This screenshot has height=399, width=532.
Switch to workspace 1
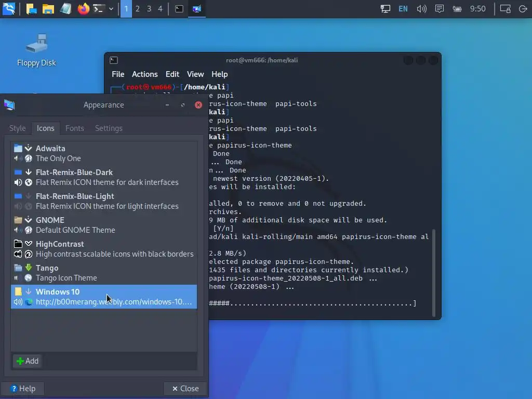126,9
